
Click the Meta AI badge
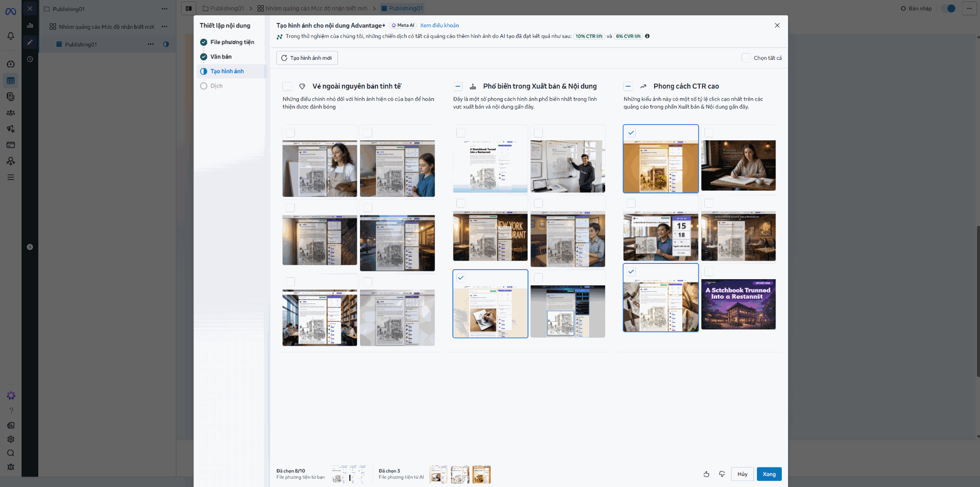pyautogui.click(x=403, y=25)
